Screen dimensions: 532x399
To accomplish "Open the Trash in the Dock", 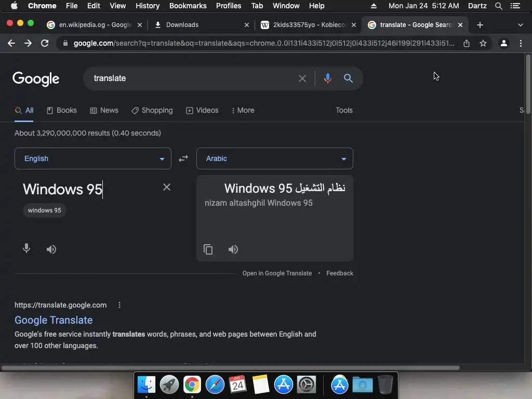I will click(385, 384).
